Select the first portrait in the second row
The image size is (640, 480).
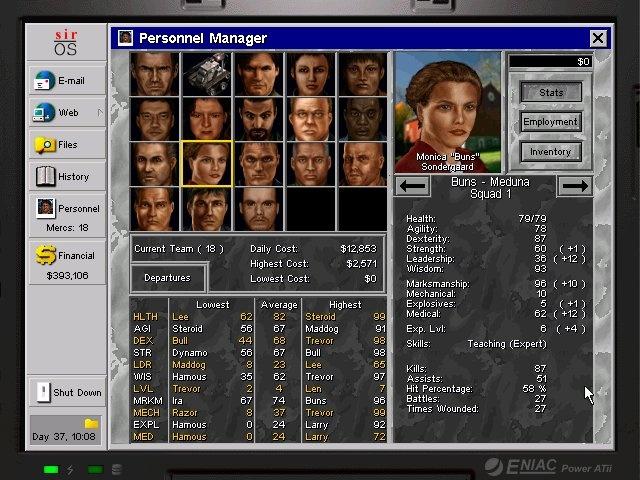[154, 119]
